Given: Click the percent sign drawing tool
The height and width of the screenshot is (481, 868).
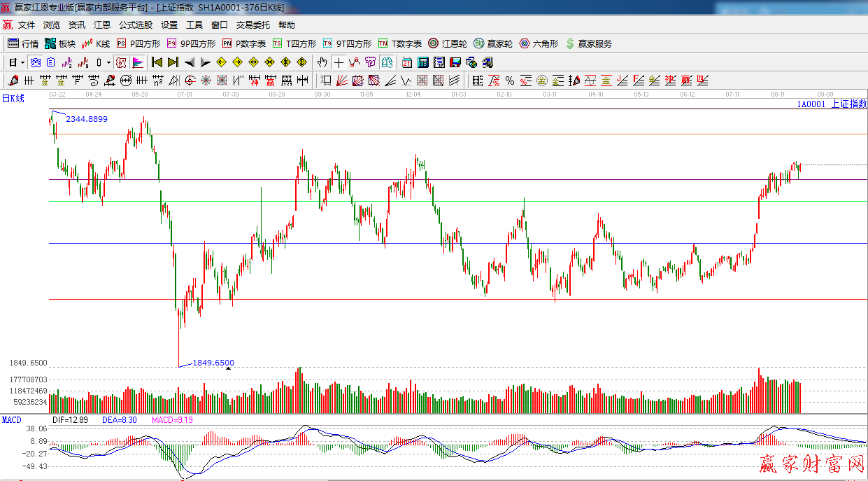Looking at the screenshot, I should click(x=510, y=81).
